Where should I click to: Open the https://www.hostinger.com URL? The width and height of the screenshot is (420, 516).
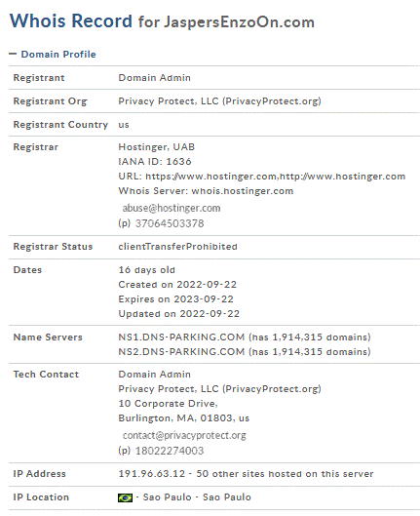[211, 177]
